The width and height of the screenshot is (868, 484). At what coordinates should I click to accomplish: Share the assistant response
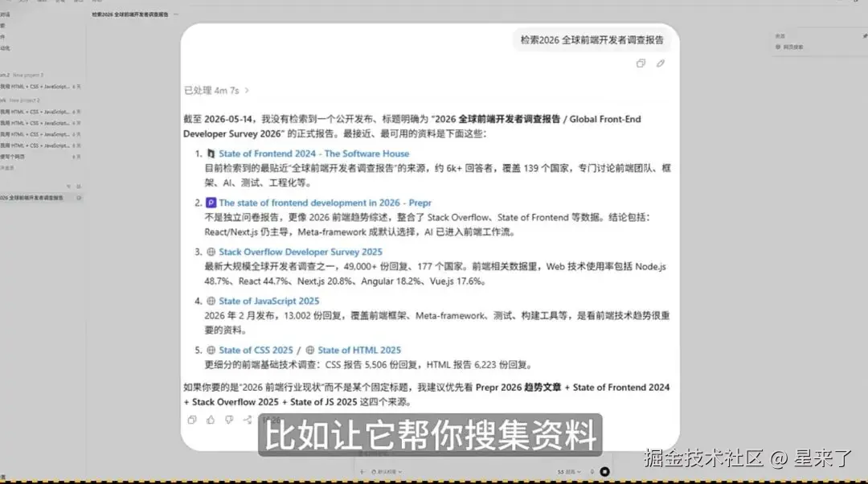pos(248,420)
